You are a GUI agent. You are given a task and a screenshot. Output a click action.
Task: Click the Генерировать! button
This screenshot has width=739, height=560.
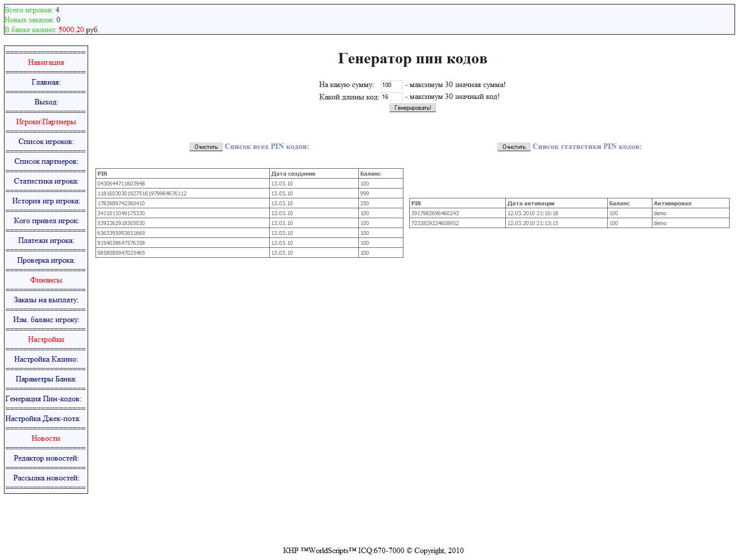(412, 108)
